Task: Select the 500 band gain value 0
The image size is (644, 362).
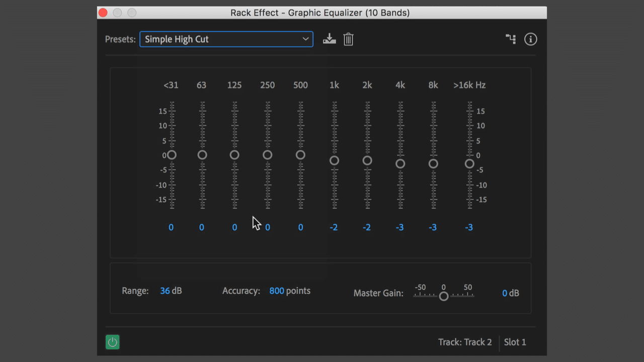Action: (x=300, y=227)
